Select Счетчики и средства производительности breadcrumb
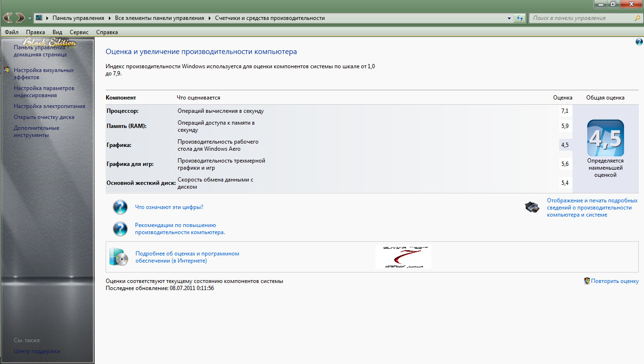644x364 pixels. click(270, 18)
